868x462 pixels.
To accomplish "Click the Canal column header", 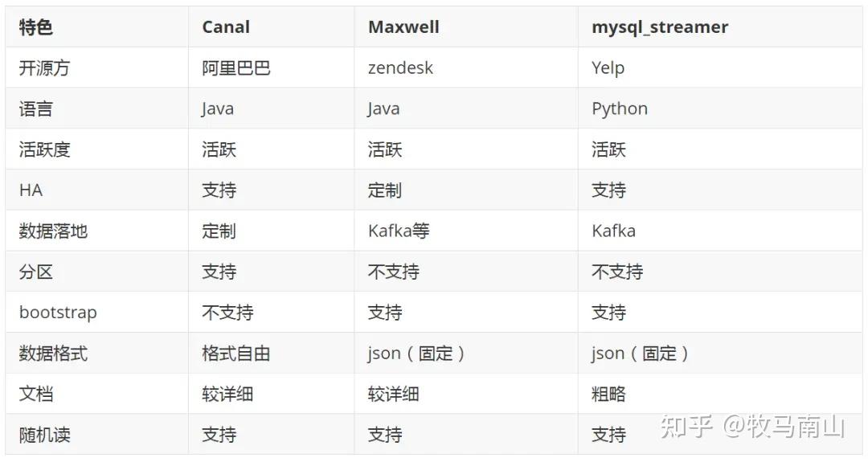I will pos(226,27).
